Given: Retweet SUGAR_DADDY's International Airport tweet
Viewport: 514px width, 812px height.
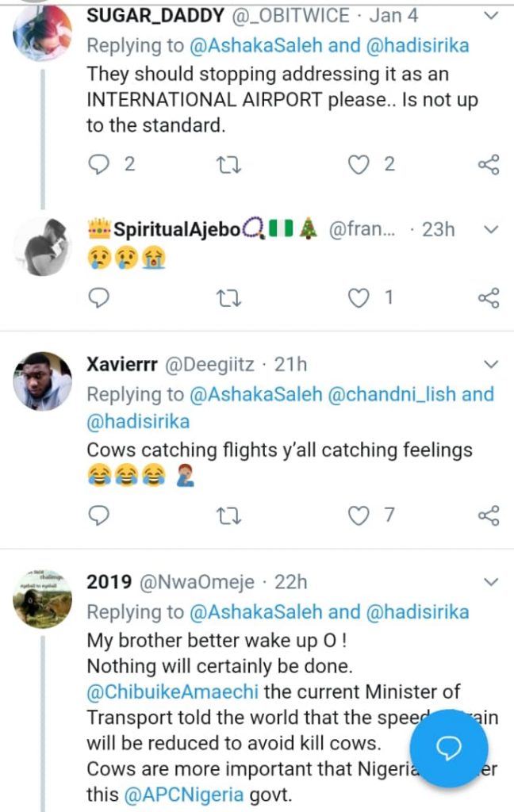Looking at the screenshot, I should (229, 164).
